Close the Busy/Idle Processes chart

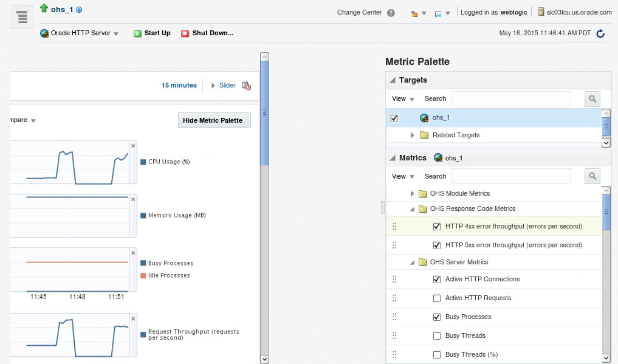pyautogui.click(x=133, y=253)
